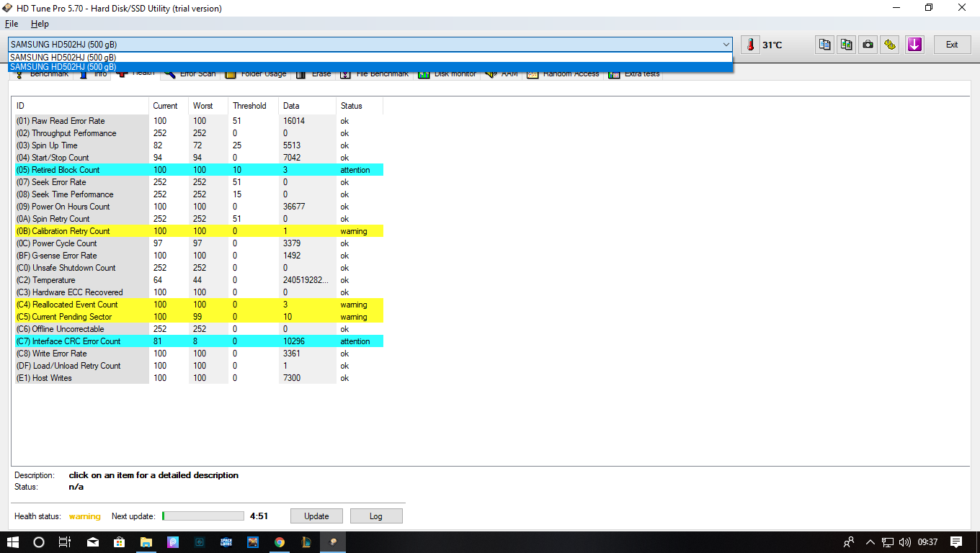The width and height of the screenshot is (980, 553).
Task: Select the (C5) Current Pending Sector row
Action: point(199,317)
